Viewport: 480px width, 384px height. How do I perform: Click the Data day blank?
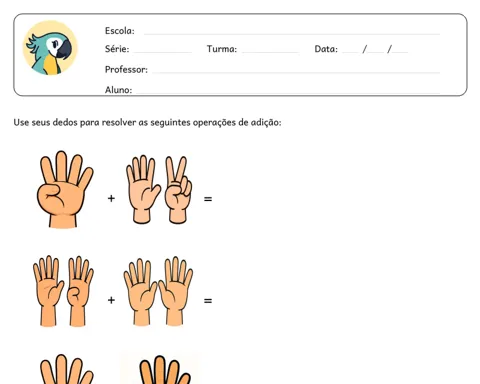click(x=350, y=52)
